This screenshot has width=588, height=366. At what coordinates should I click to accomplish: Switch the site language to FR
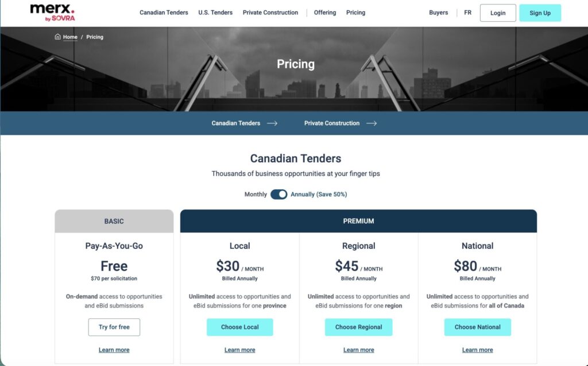(x=467, y=12)
